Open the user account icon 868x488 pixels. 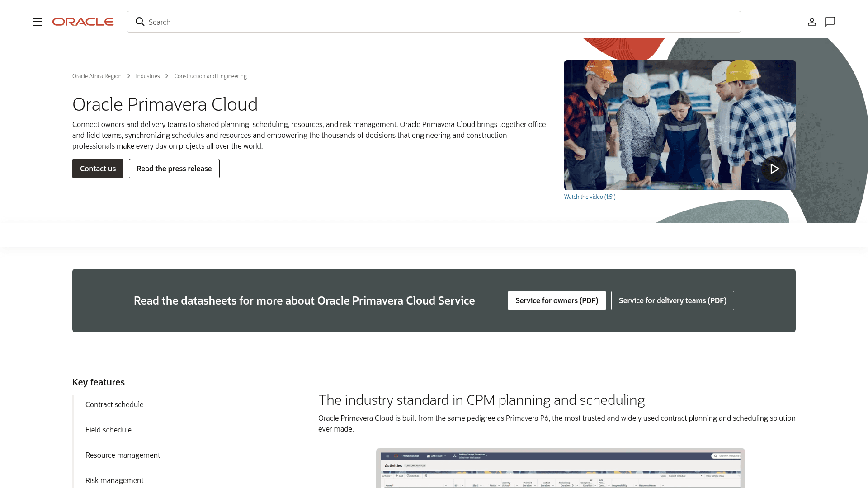point(812,22)
